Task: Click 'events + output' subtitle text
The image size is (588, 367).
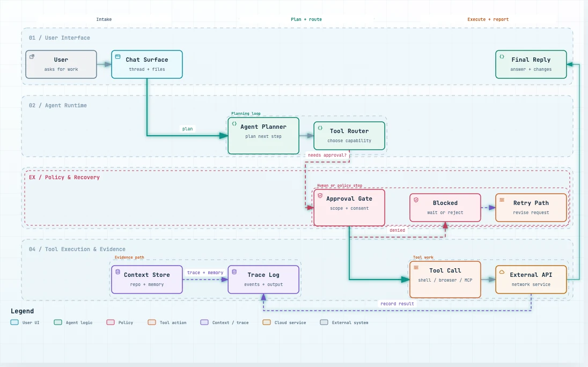Action: click(x=263, y=284)
